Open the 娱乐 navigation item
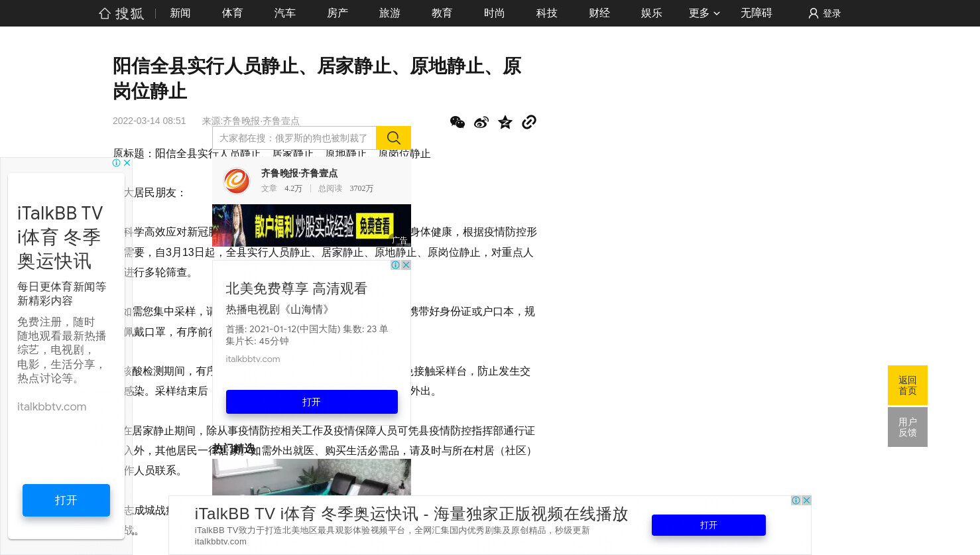980x555 pixels. point(652,13)
